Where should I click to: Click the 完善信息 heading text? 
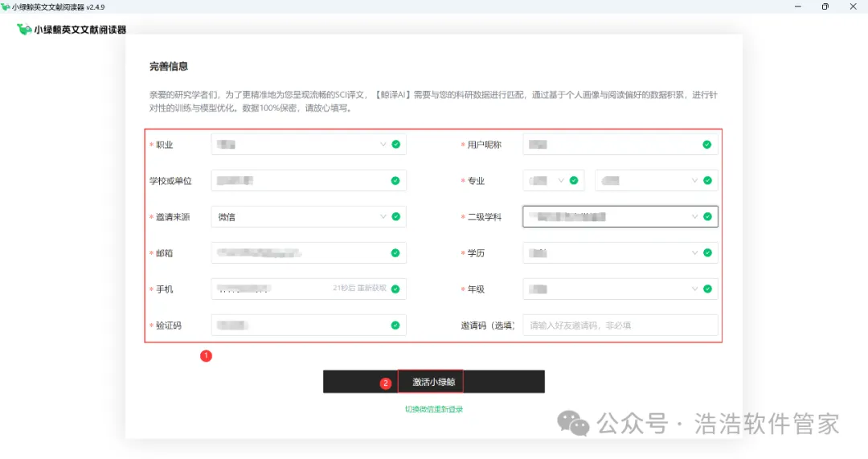click(x=168, y=67)
